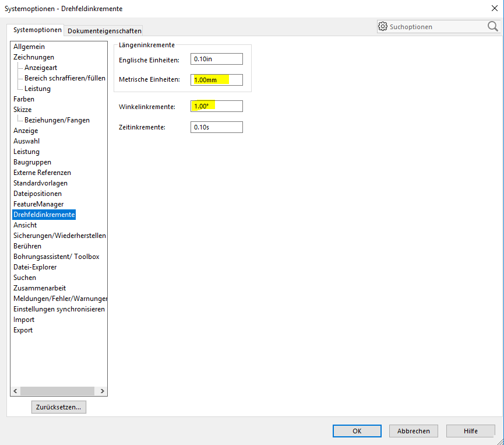Click the Abbrechen button
The height and width of the screenshot is (445, 504).
[x=414, y=431]
